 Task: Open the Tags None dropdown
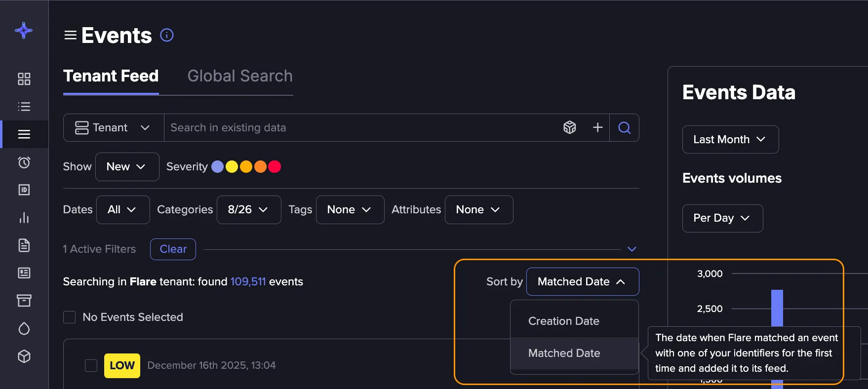[350, 210]
